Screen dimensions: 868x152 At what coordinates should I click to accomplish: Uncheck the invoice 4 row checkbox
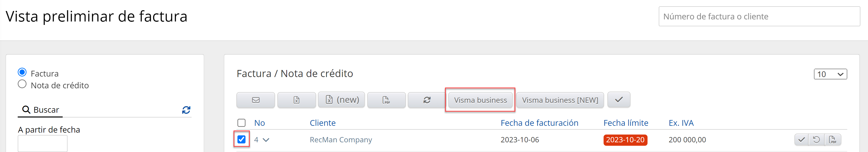pyautogui.click(x=242, y=139)
